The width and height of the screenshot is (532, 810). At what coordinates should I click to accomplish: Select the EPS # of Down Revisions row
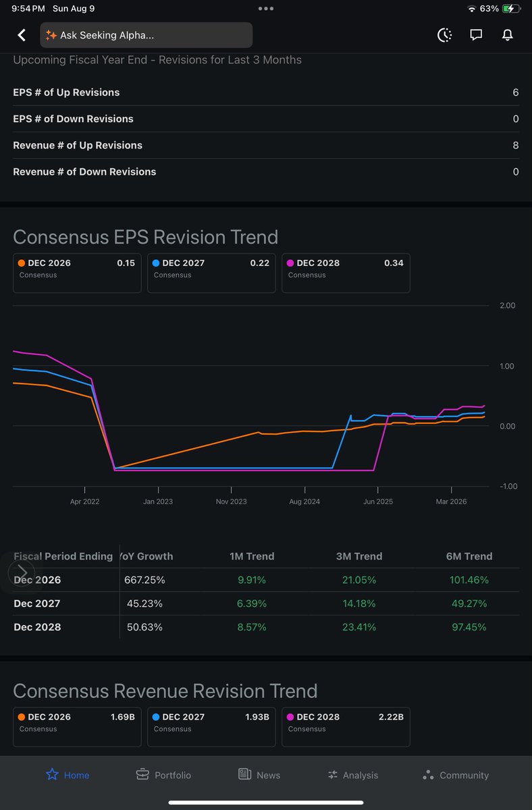pyautogui.click(x=266, y=119)
